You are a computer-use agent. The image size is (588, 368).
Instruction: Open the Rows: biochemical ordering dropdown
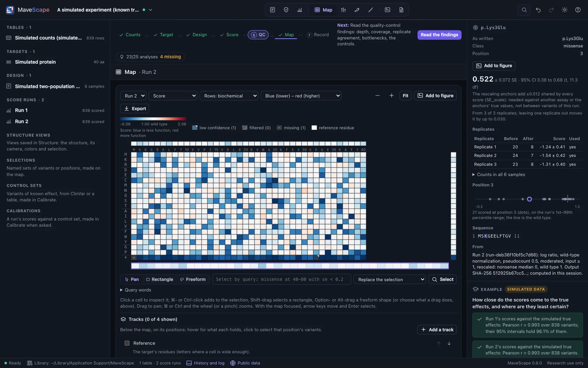(x=229, y=96)
